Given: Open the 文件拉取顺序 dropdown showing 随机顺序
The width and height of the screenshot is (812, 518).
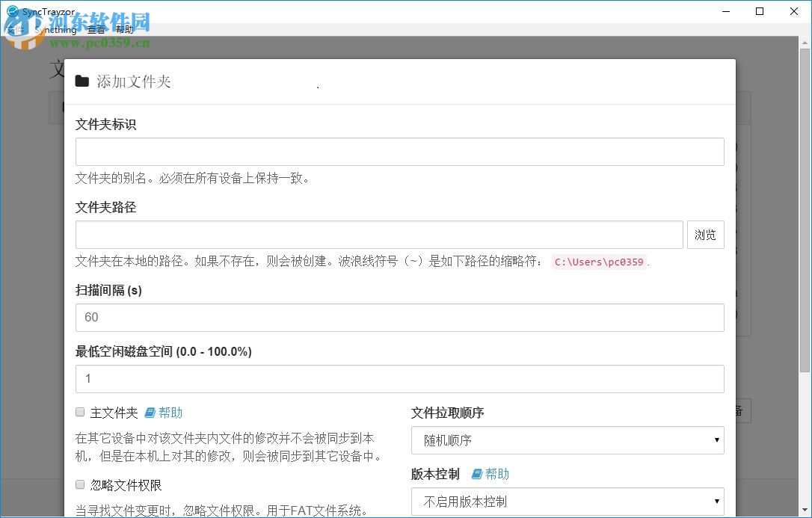Looking at the screenshot, I should (568, 440).
